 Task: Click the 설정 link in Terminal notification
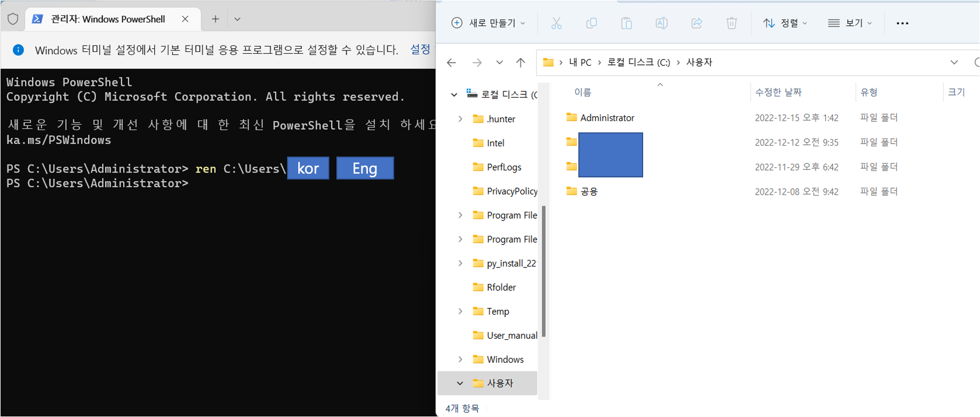[420, 49]
